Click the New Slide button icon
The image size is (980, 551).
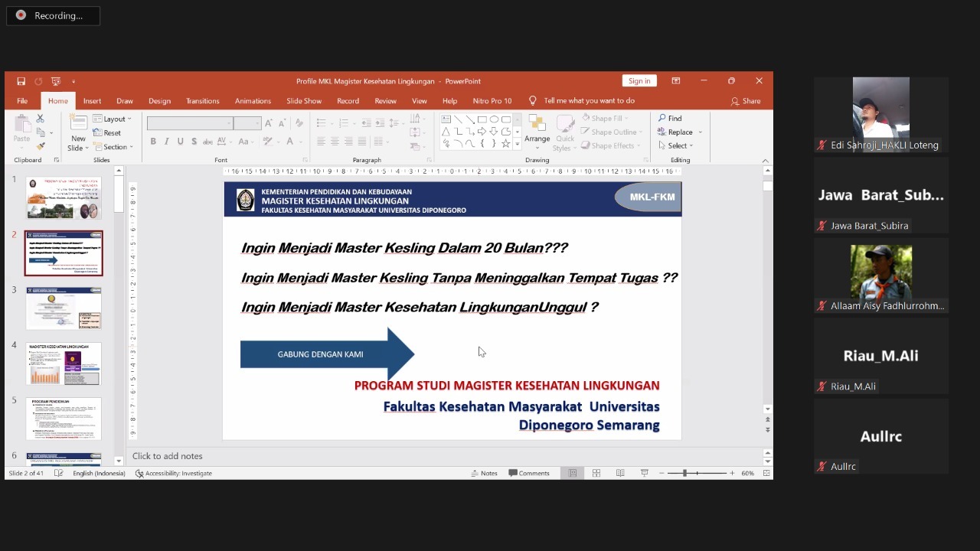(x=78, y=126)
